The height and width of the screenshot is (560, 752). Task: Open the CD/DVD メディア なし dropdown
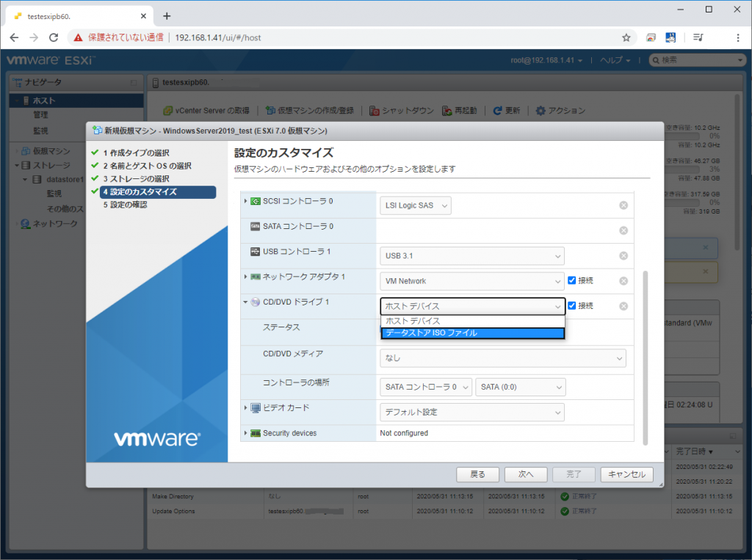pos(502,358)
